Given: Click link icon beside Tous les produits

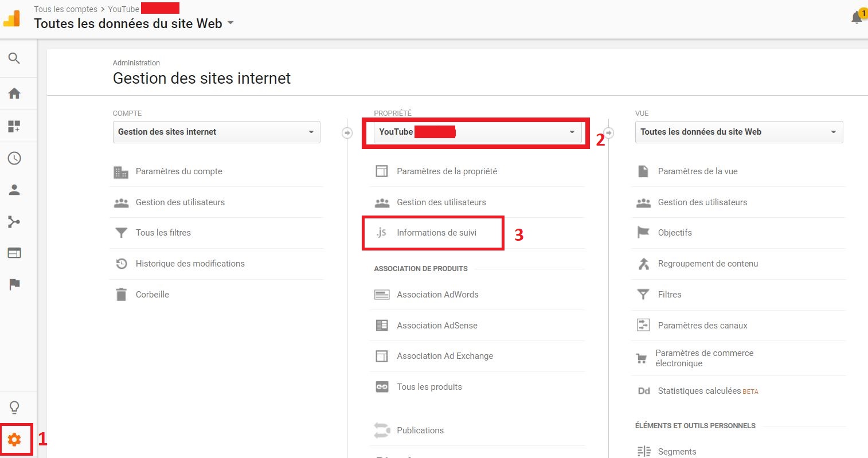Looking at the screenshot, I should [x=382, y=387].
